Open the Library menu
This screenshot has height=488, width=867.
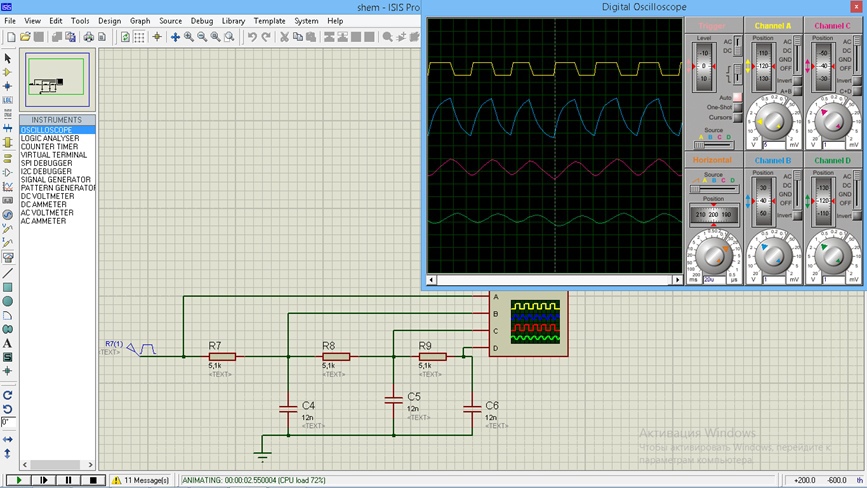[x=233, y=21]
